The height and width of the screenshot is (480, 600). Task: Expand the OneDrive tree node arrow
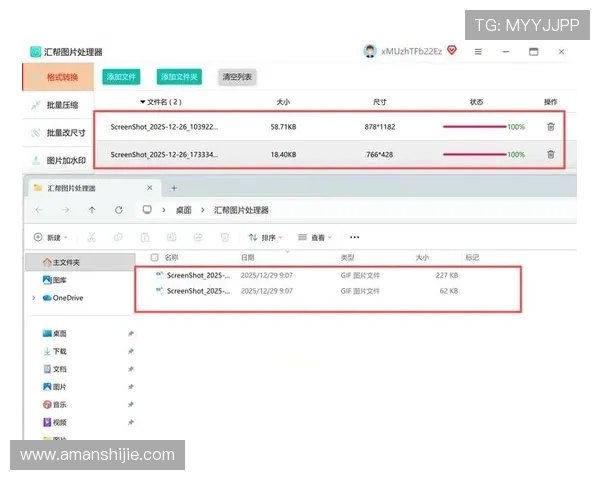tap(34, 298)
